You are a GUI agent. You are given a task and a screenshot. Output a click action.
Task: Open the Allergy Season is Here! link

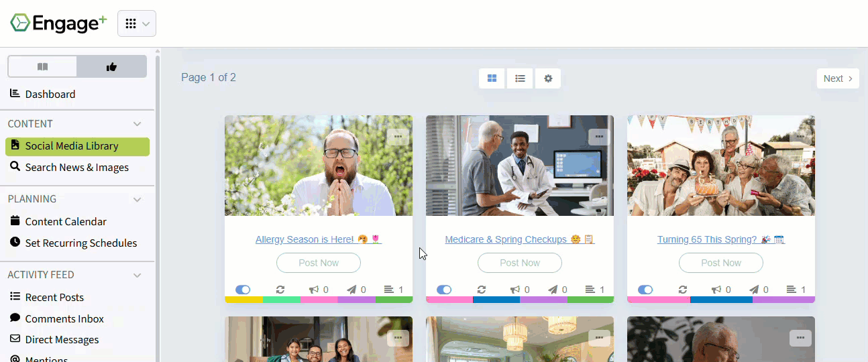pyautogui.click(x=319, y=239)
